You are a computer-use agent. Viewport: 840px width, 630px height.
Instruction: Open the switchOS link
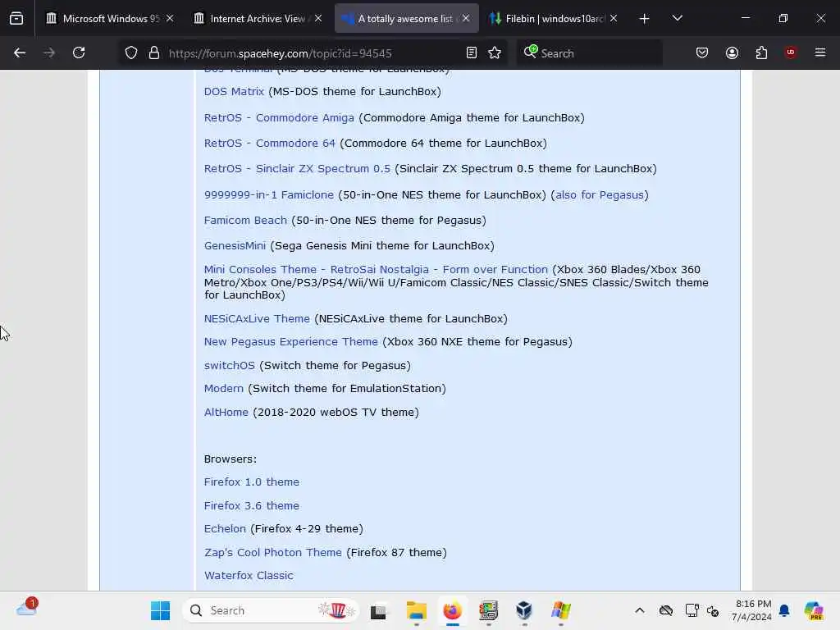click(230, 365)
